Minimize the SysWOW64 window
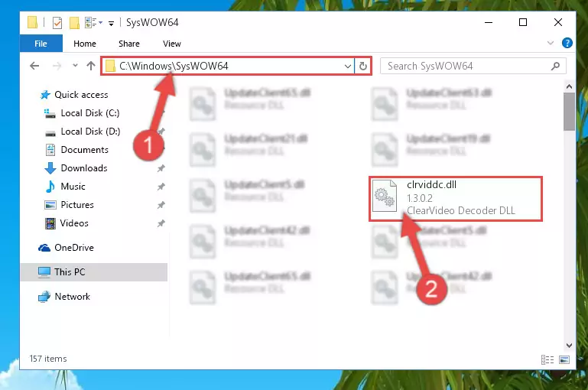This screenshot has height=390, width=588. 489,22
